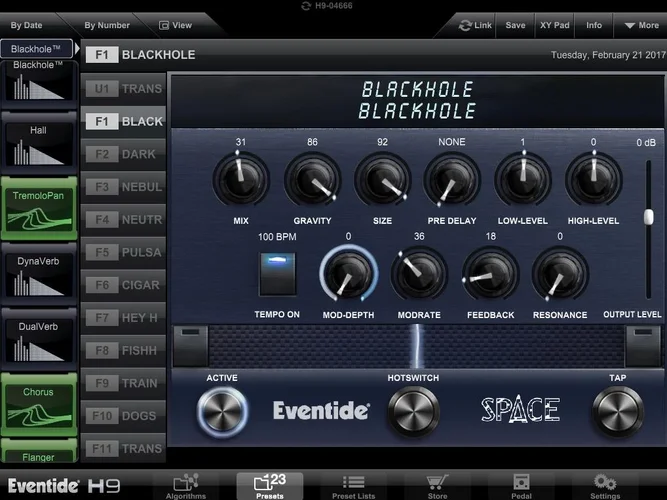Click the BLACKHOLE preset title header
The width and height of the screenshot is (667, 500).
coord(158,55)
